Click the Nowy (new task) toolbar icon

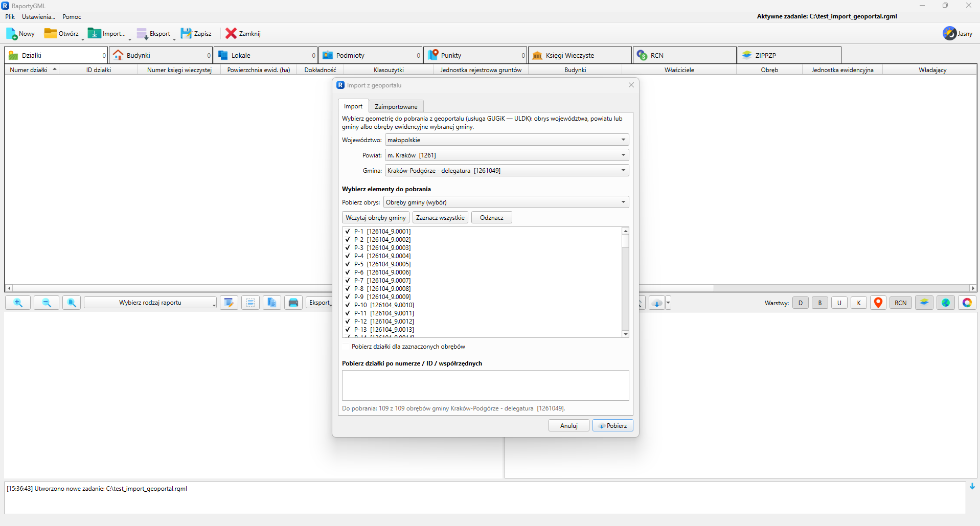[12, 34]
